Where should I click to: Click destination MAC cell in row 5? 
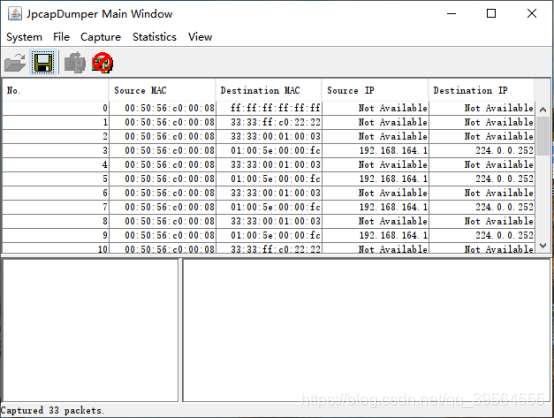point(269,179)
